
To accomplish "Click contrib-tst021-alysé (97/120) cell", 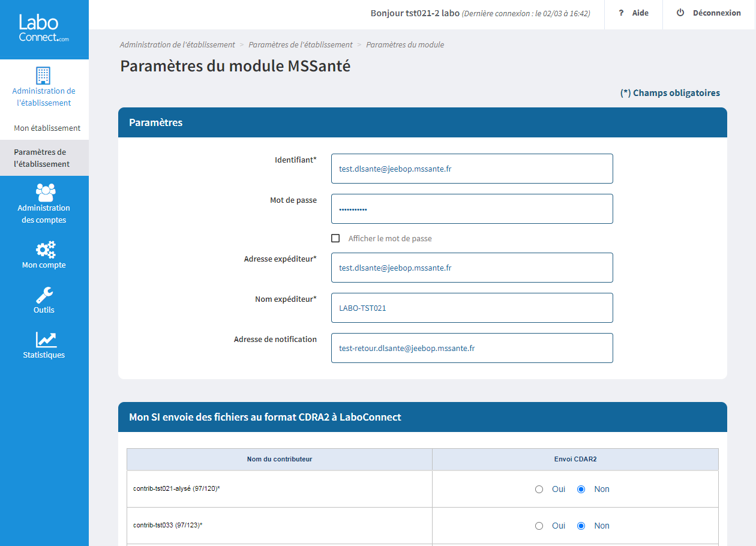I will (x=280, y=489).
